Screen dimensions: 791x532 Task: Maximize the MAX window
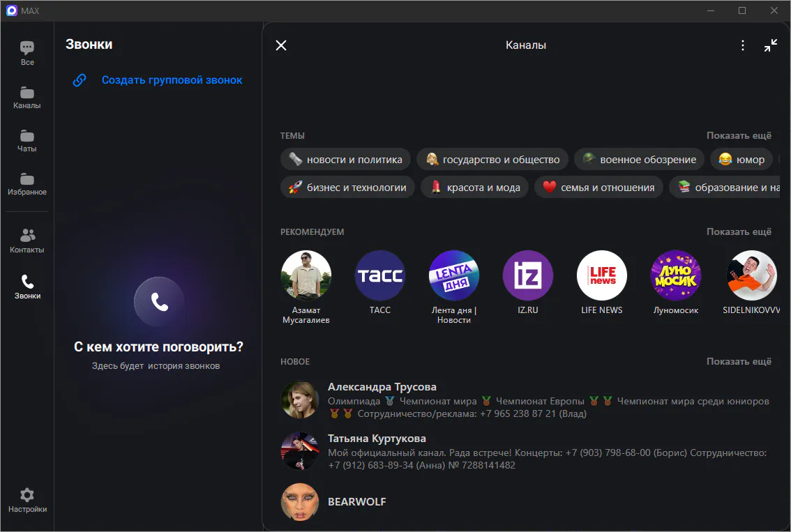tap(742, 10)
